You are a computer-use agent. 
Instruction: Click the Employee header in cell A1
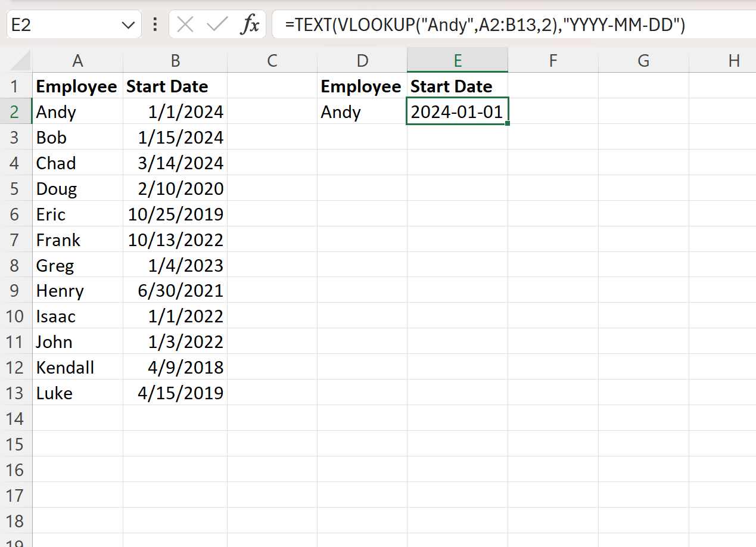point(77,86)
